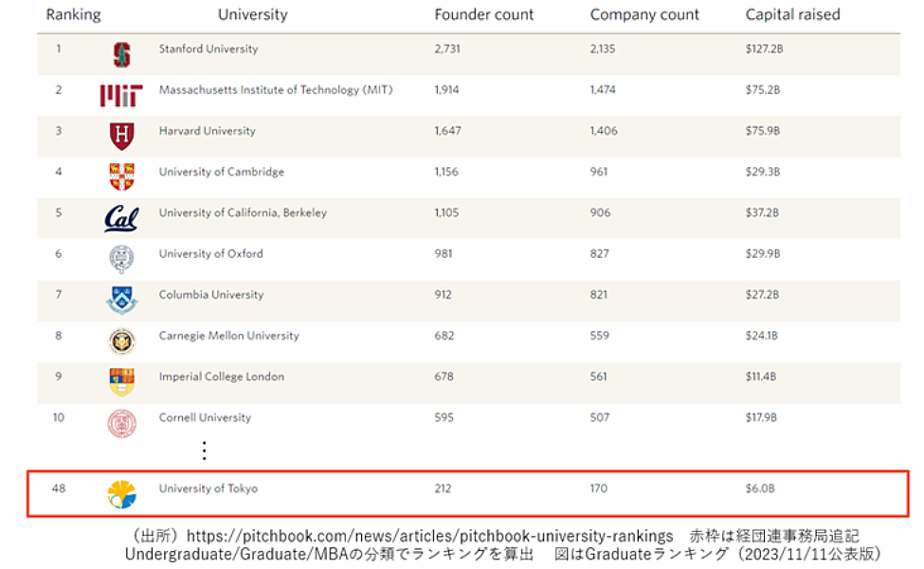Click the Stanford University logo
924x569 pixels.
coord(122,55)
